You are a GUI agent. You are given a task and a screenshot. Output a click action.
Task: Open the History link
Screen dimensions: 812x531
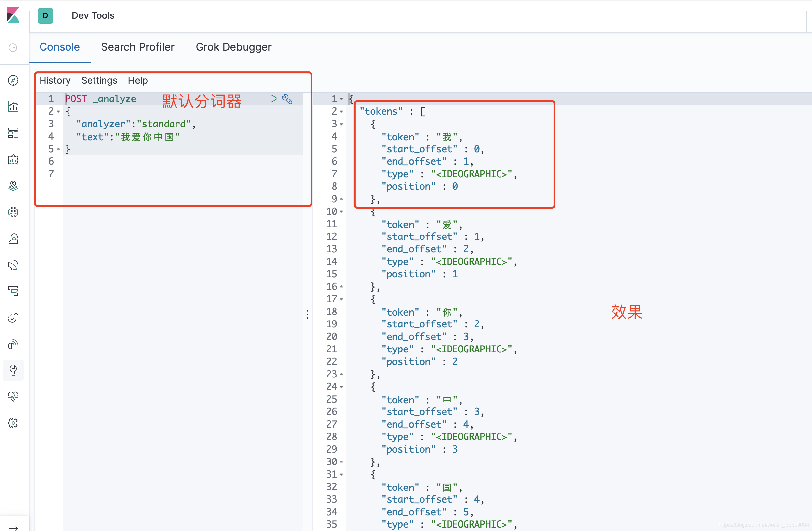[x=55, y=80]
